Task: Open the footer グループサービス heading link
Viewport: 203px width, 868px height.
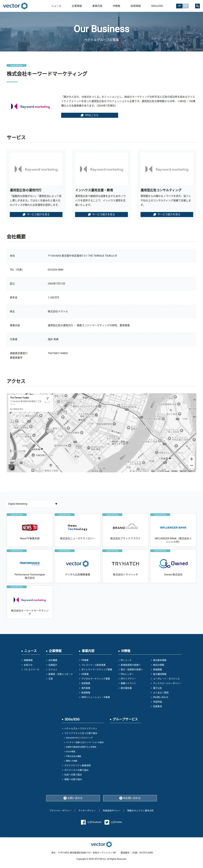Action: [125, 719]
